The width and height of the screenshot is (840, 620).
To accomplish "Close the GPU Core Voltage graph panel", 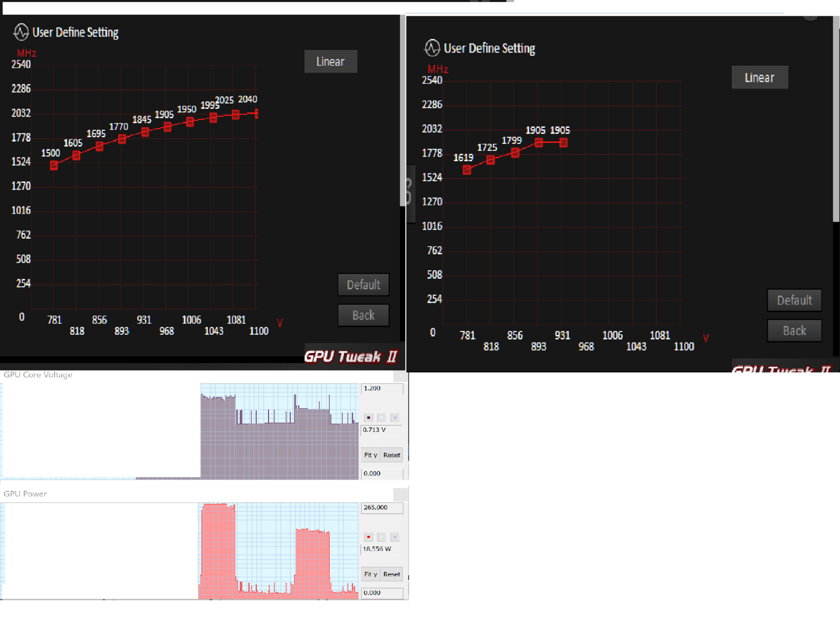I will (400, 376).
